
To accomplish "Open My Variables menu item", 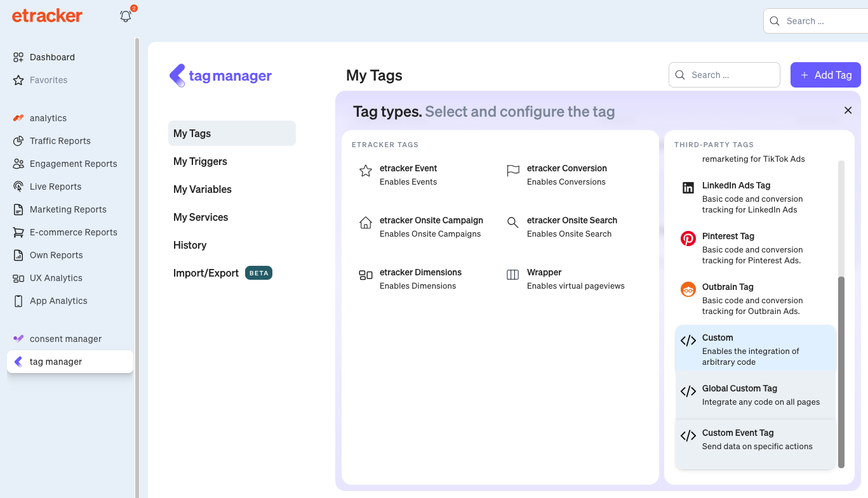I will 232,189.
